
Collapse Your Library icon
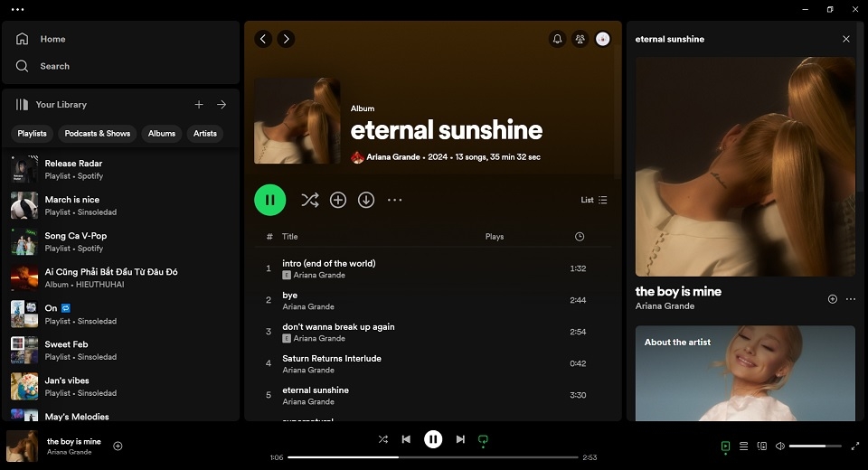tap(22, 104)
